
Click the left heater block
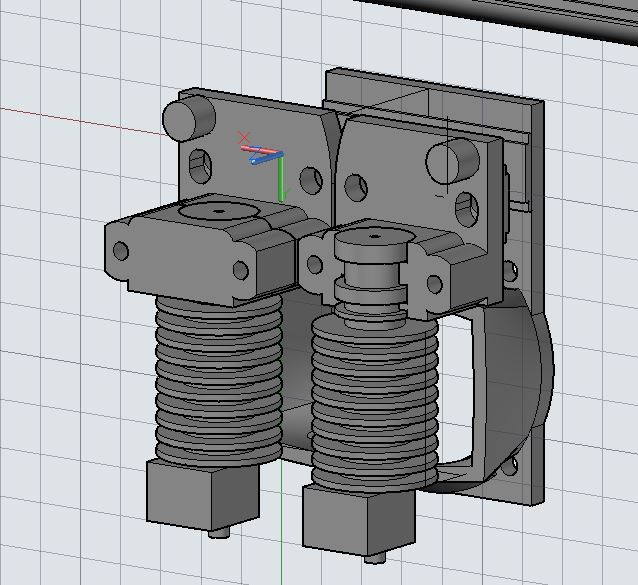tap(197, 494)
